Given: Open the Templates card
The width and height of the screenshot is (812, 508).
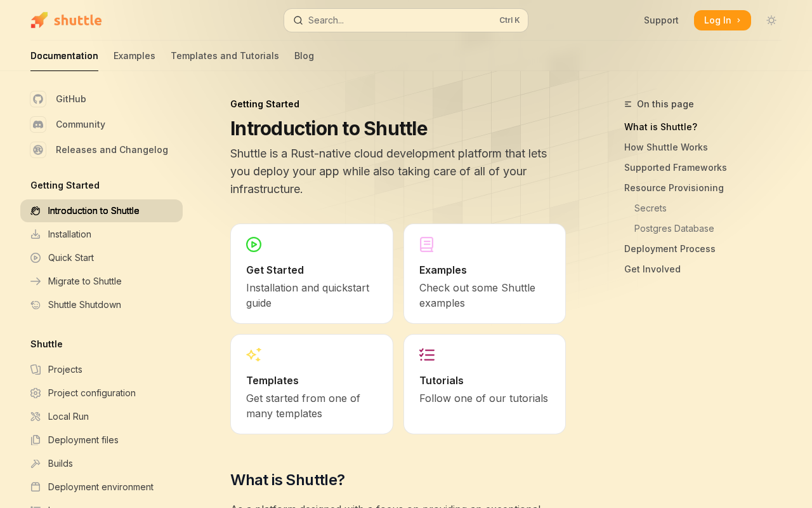Looking at the screenshot, I should pyautogui.click(x=311, y=384).
